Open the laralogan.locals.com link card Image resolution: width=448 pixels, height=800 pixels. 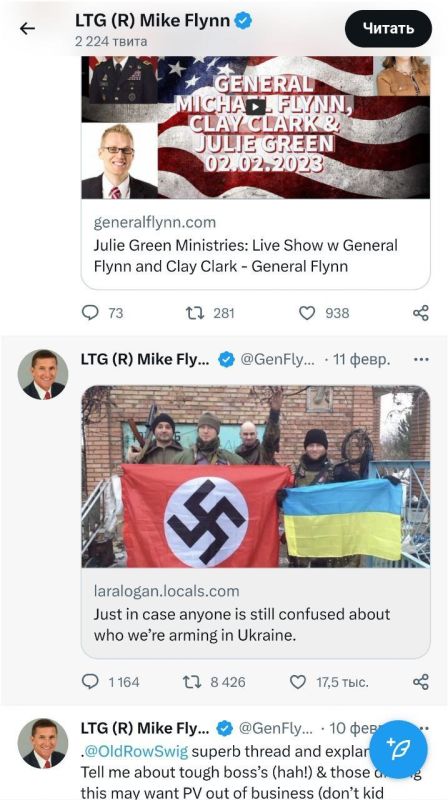(256, 612)
